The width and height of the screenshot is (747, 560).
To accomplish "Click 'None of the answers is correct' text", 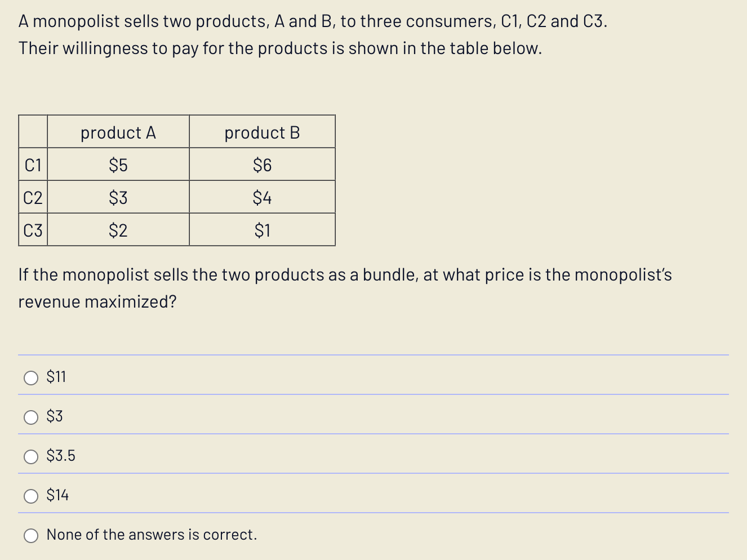I will pos(151,534).
